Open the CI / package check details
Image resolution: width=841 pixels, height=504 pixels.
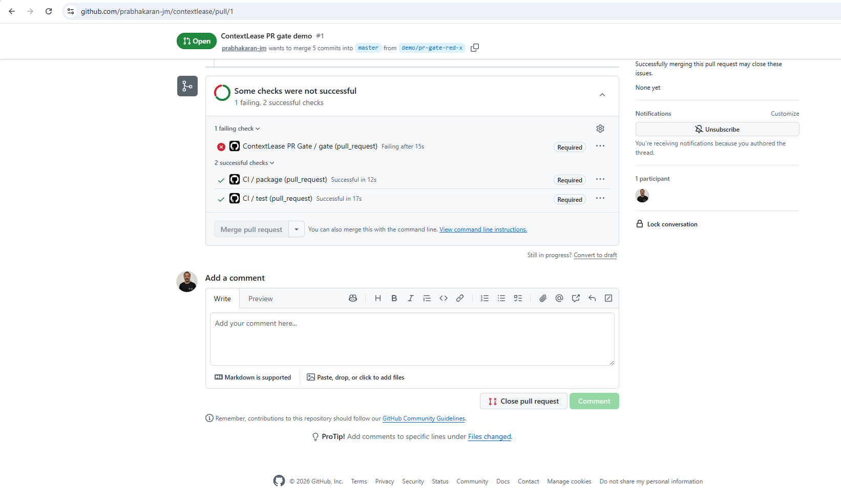click(285, 179)
